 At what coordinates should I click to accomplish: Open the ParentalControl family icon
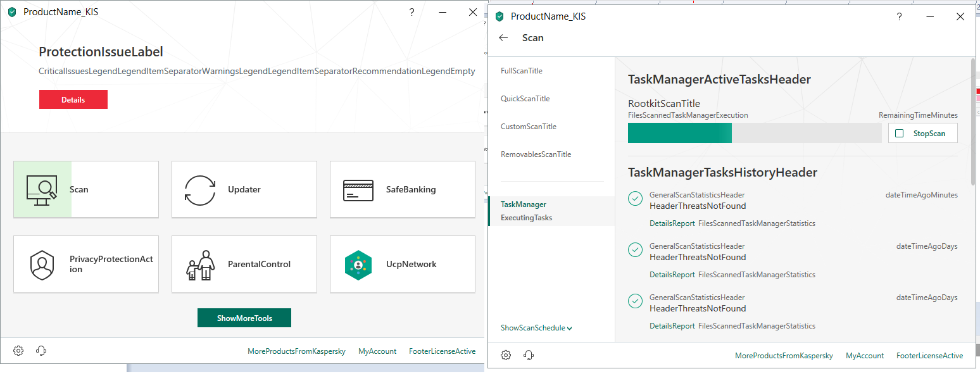200,265
